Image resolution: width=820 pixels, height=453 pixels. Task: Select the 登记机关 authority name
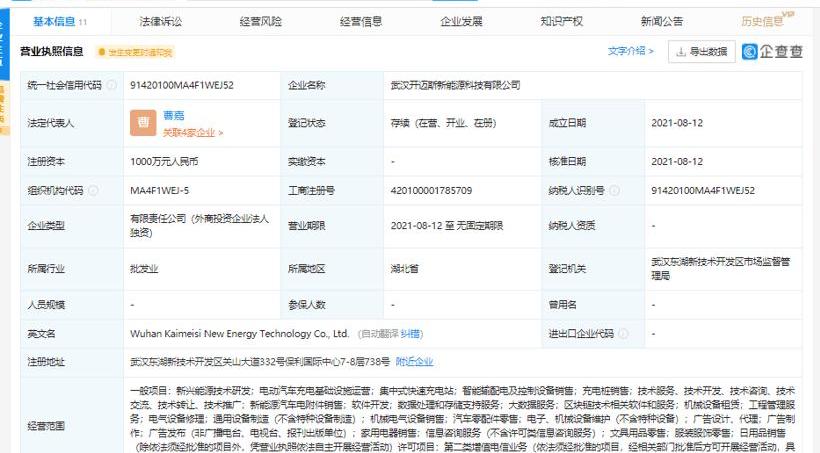coord(721,268)
